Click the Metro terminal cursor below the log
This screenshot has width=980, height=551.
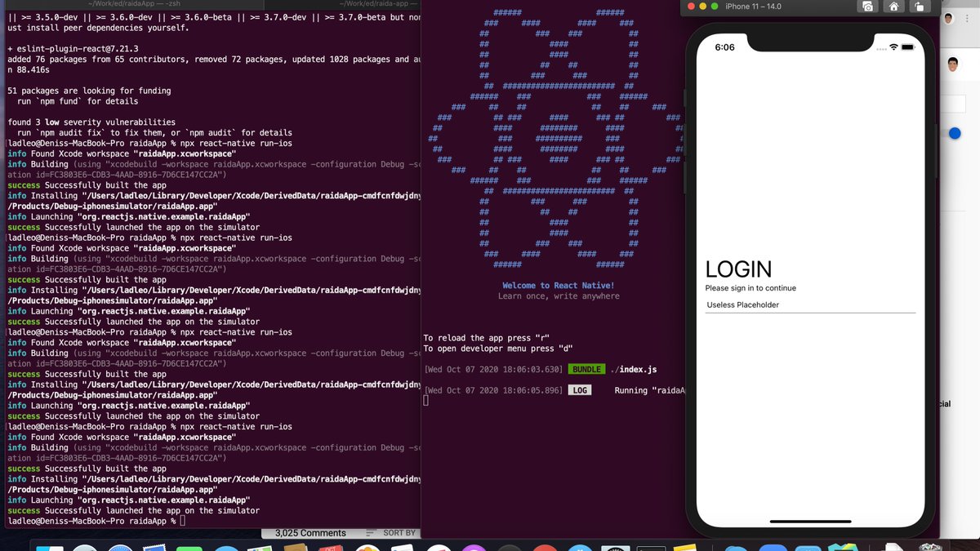click(425, 401)
